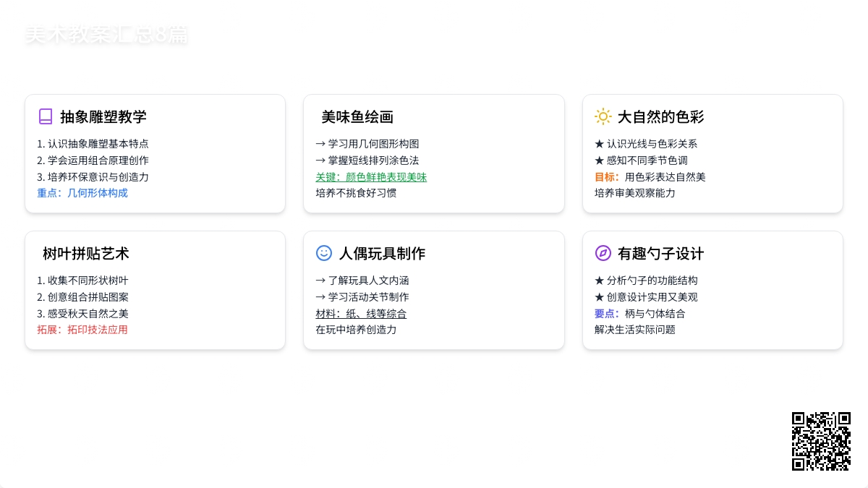Click the sun icon beside 大自然的色彩
This screenshot has width=868, height=488.
point(603,116)
